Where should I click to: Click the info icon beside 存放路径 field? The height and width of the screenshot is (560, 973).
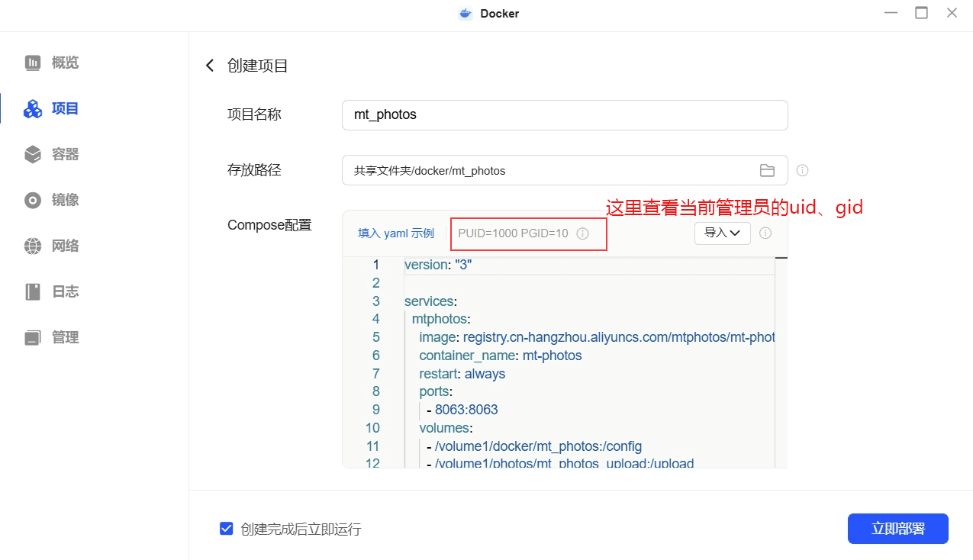tap(802, 170)
